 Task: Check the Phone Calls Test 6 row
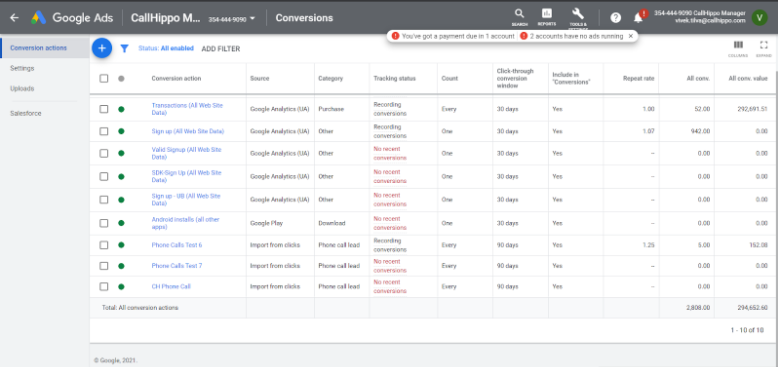[x=104, y=245]
